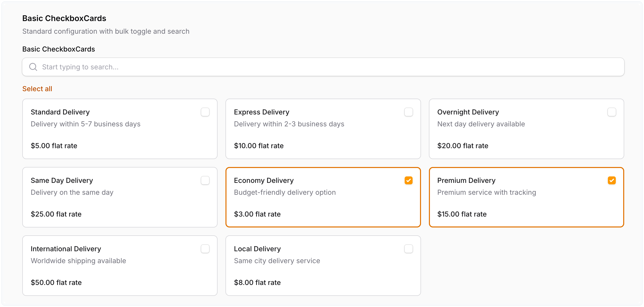This screenshot has height=307, width=644.
Task: Tick the Overnight Delivery checkbox
Action: (612, 112)
